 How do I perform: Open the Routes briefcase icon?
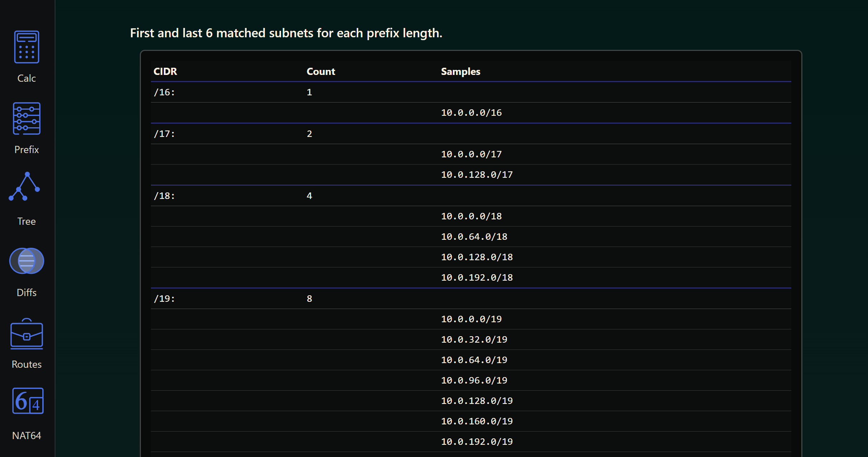coord(27,334)
